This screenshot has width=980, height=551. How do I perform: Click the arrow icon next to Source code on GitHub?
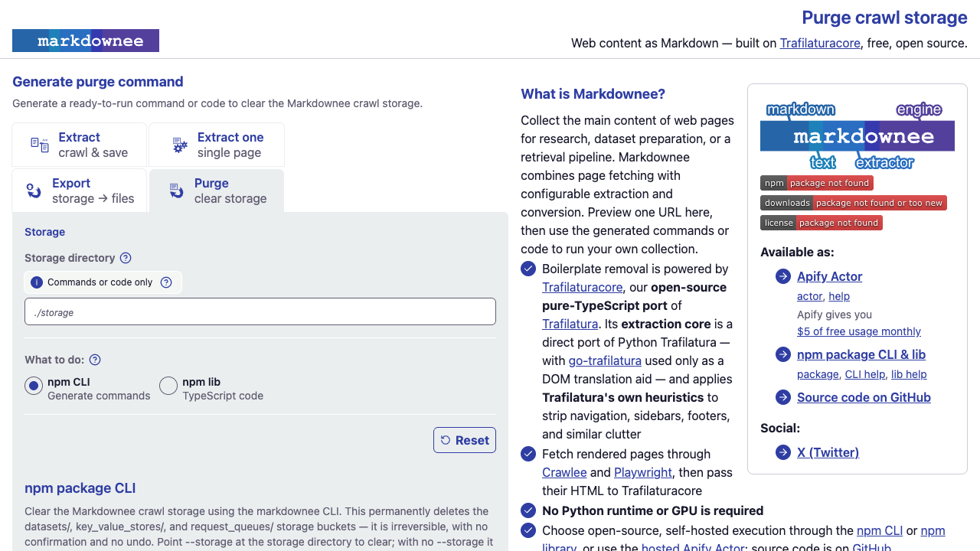click(x=783, y=397)
